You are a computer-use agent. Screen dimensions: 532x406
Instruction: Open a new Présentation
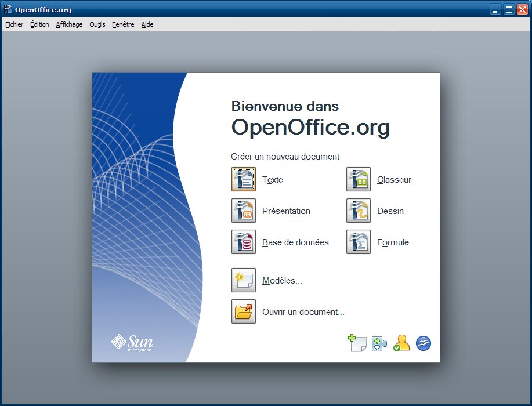pyautogui.click(x=244, y=211)
